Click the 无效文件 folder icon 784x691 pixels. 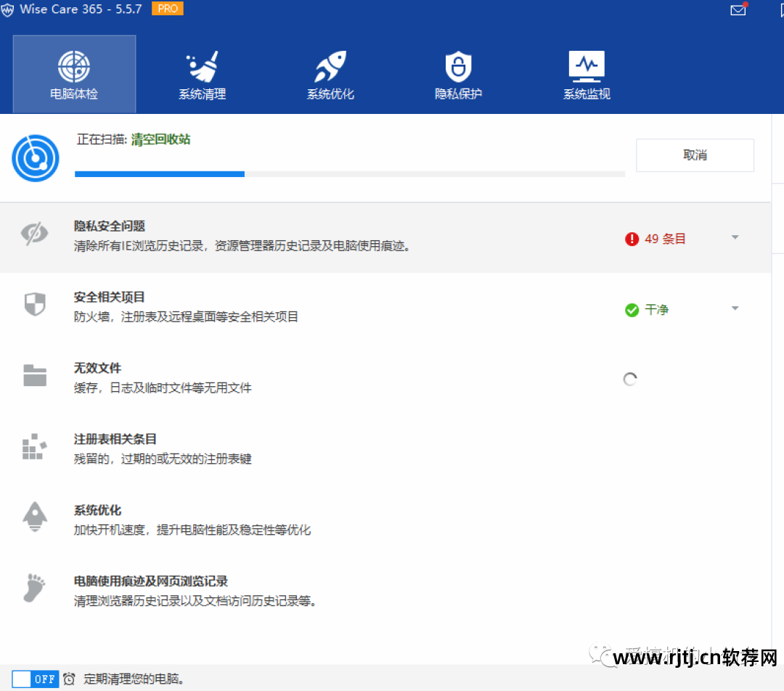pos(35,375)
